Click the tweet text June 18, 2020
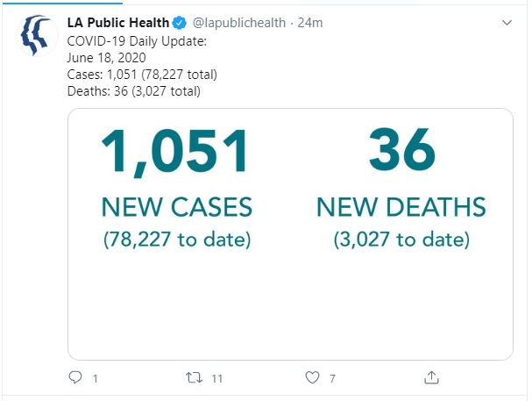The image size is (532, 401). 107,58
